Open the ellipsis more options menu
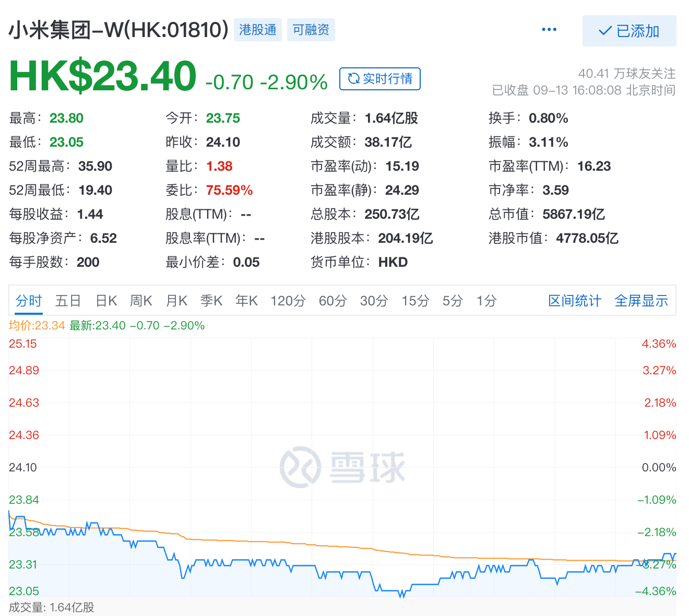The height and width of the screenshot is (616, 689). click(549, 30)
